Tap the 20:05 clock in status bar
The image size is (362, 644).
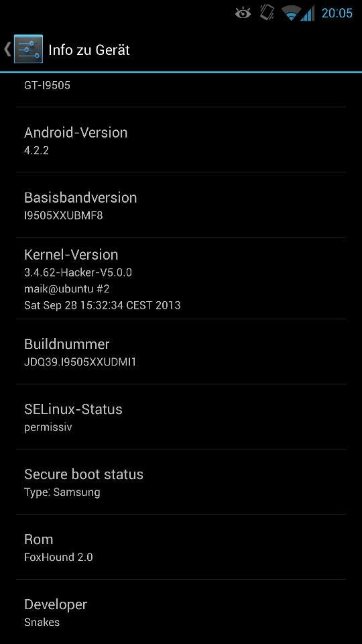coord(337,13)
